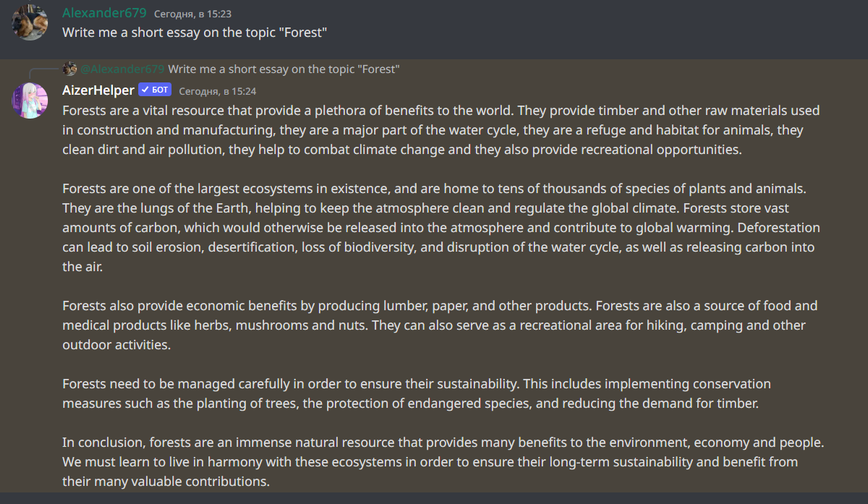Click the AizerHelper username
Image resolution: width=868 pixels, height=504 pixels.
[x=98, y=90]
